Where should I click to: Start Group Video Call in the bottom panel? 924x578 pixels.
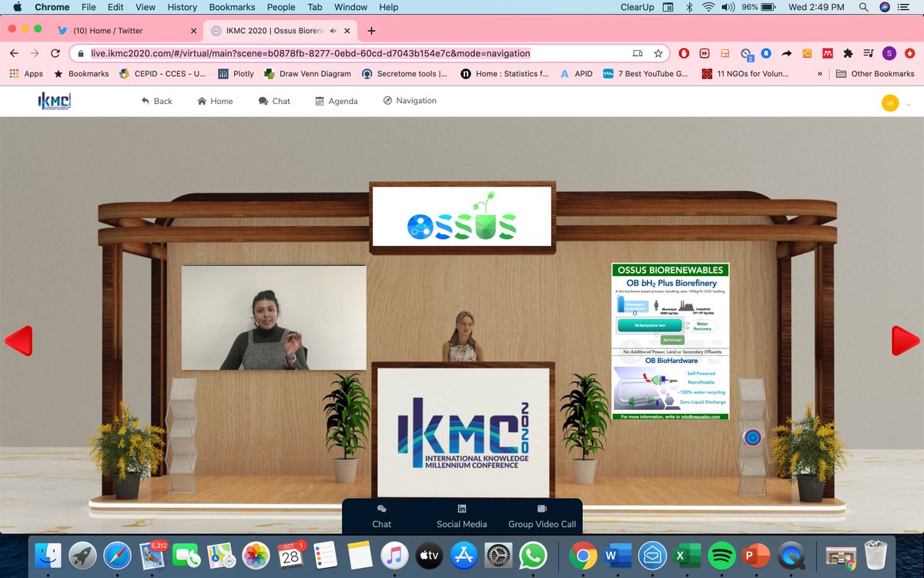click(542, 516)
